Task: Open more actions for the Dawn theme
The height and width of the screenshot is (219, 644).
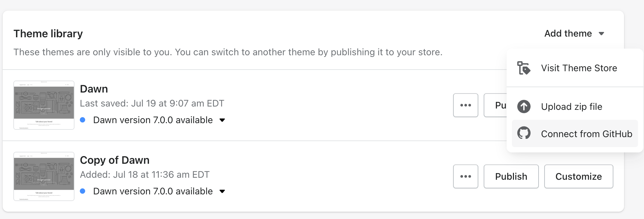Action: click(x=465, y=105)
